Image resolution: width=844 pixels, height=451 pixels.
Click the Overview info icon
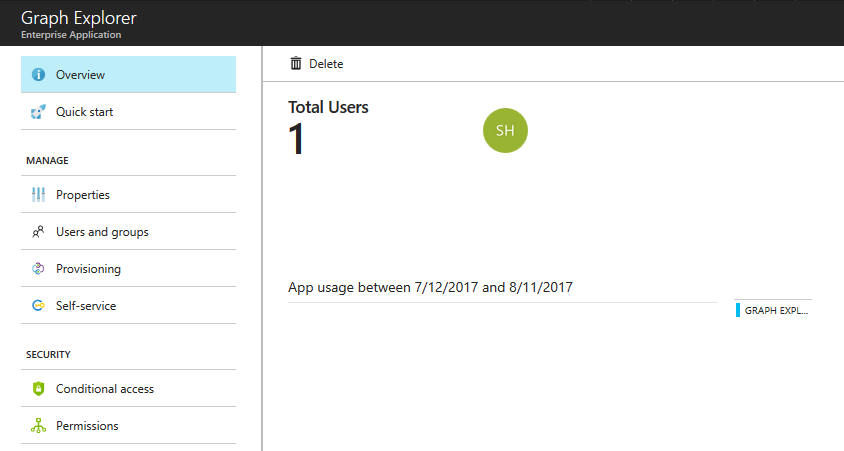[38, 74]
